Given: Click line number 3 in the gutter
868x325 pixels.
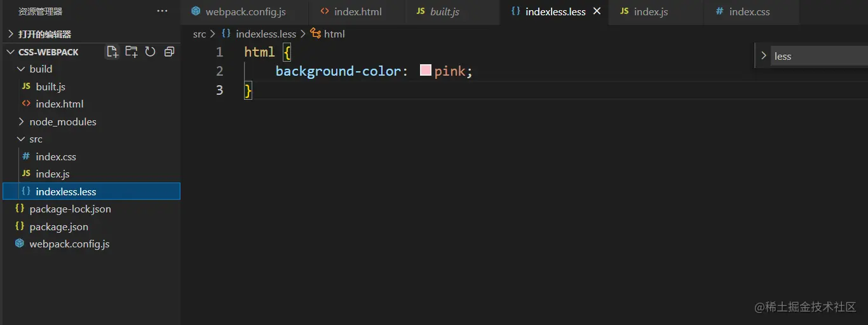Looking at the screenshot, I should pos(219,90).
